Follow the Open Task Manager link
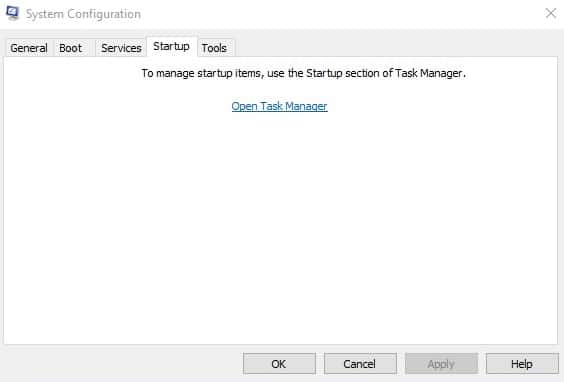The height and width of the screenshot is (382, 564). click(279, 106)
